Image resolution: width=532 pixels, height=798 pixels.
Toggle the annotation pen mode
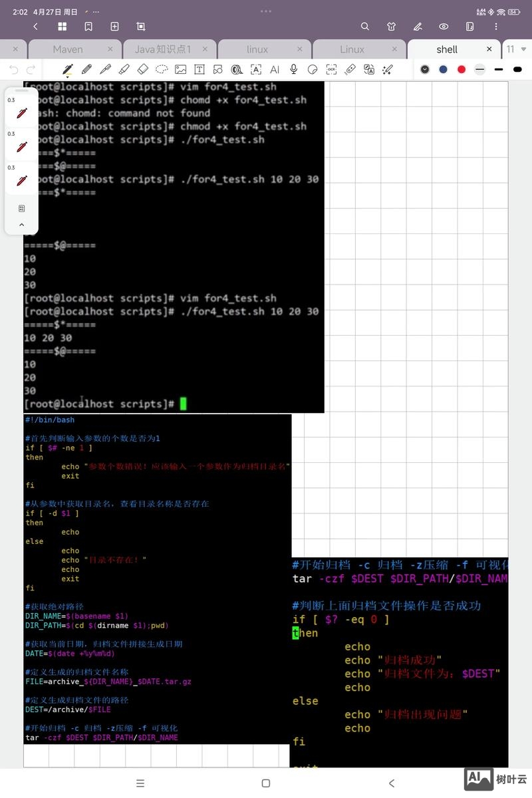[418, 27]
